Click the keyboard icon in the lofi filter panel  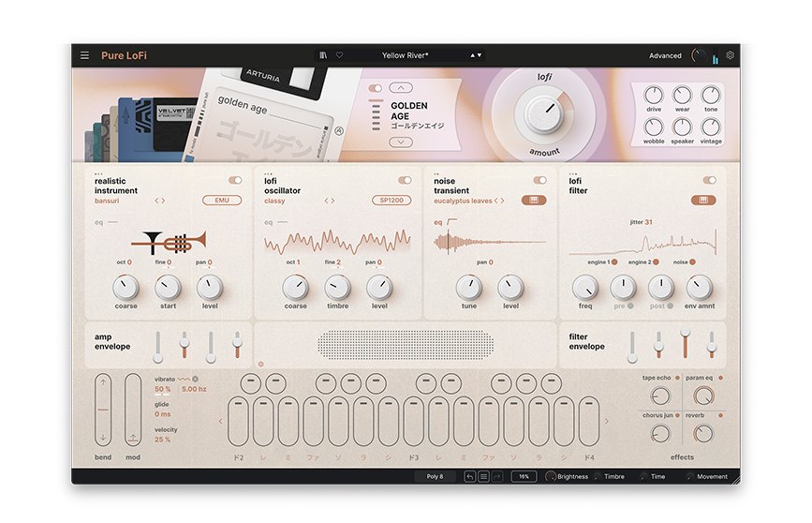click(x=702, y=201)
